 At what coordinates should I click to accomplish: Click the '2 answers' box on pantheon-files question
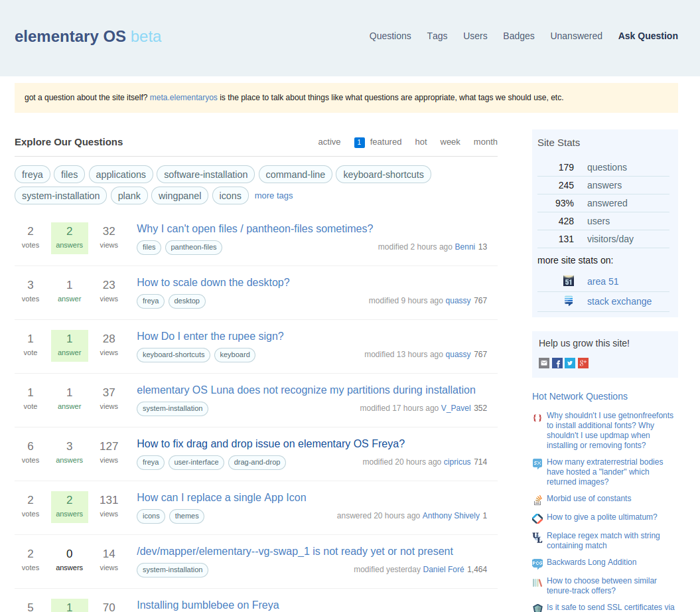click(x=70, y=238)
